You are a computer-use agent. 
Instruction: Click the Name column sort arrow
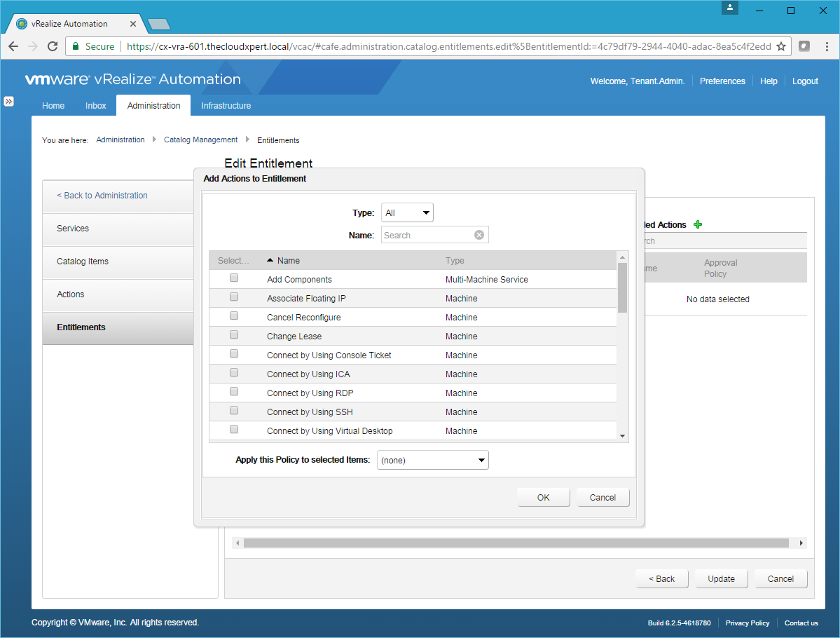(x=270, y=260)
